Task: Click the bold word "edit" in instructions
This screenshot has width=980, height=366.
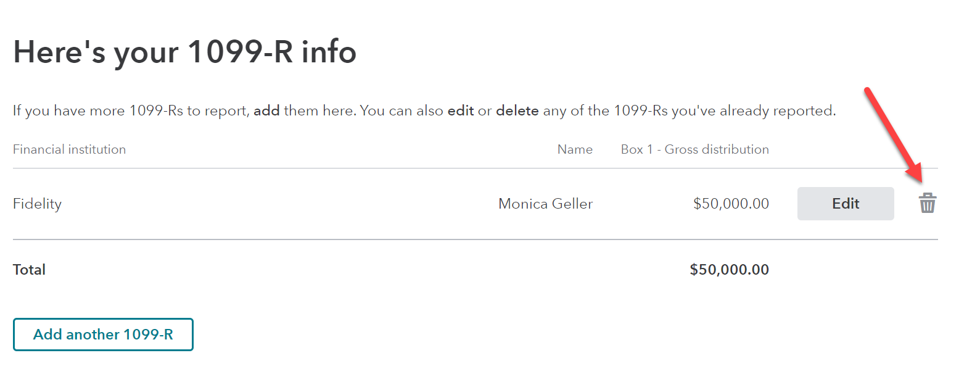Action: [461, 110]
